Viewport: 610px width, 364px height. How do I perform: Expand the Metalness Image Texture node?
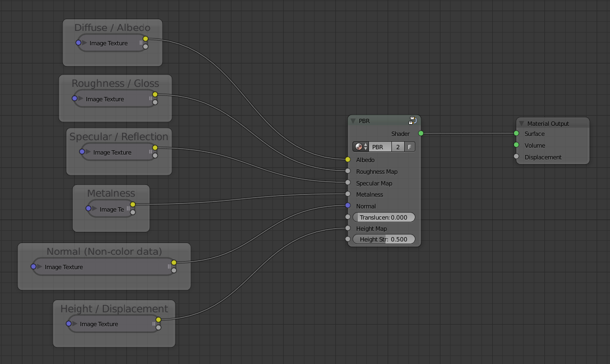tap(94, 209)
